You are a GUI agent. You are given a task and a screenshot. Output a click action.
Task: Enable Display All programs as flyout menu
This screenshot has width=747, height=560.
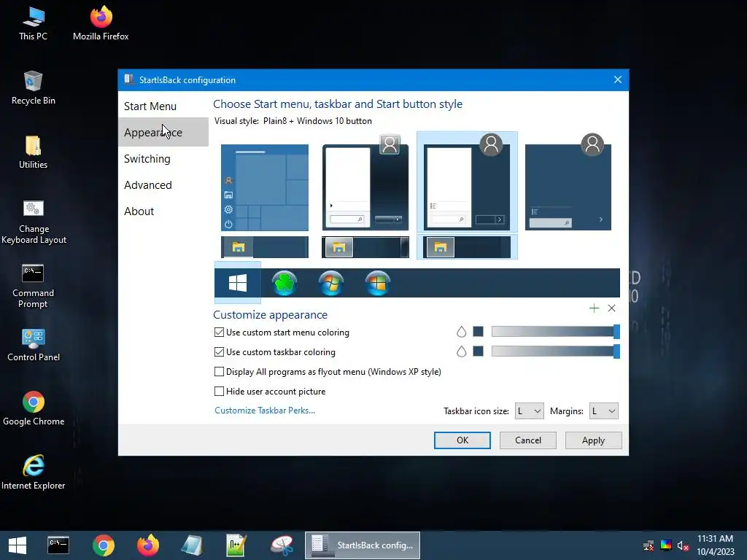(x=219, y=371)
